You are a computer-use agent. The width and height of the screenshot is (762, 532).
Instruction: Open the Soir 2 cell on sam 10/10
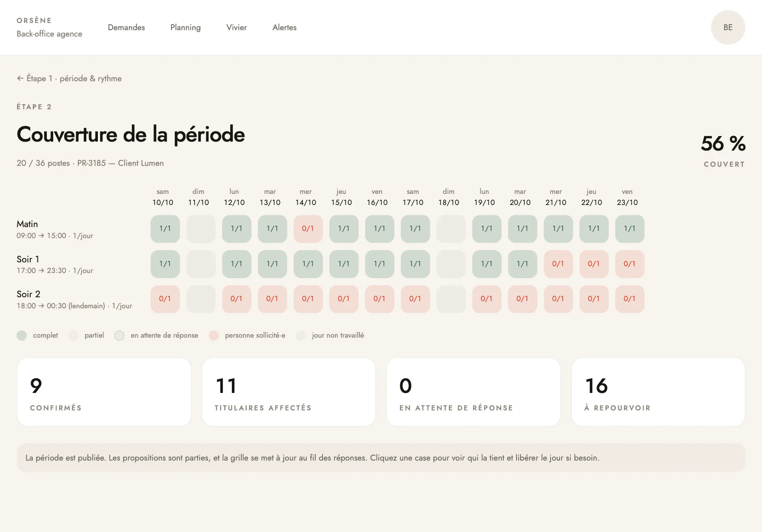click(x=165, y=299)
